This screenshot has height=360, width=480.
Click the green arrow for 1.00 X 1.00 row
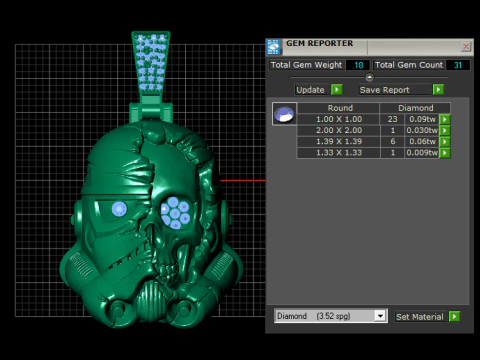[x=445, y=119]
